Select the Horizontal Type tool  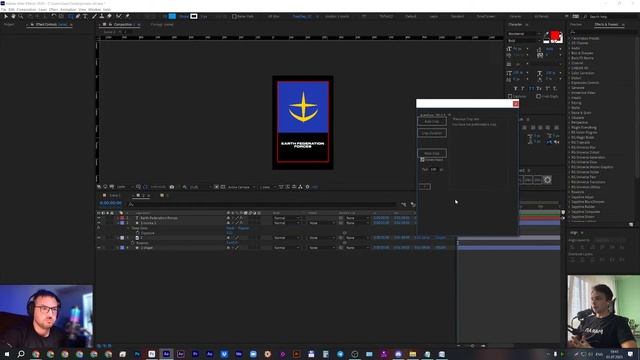coord(85,16)
